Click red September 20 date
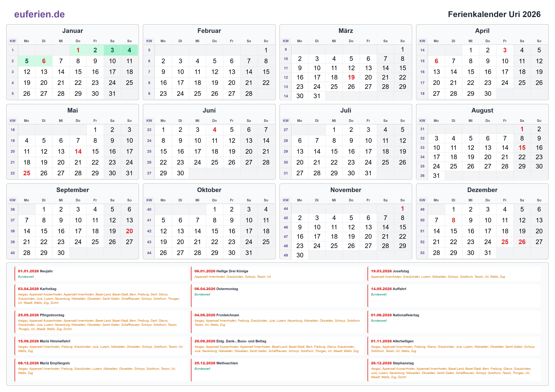 [129, 231]
